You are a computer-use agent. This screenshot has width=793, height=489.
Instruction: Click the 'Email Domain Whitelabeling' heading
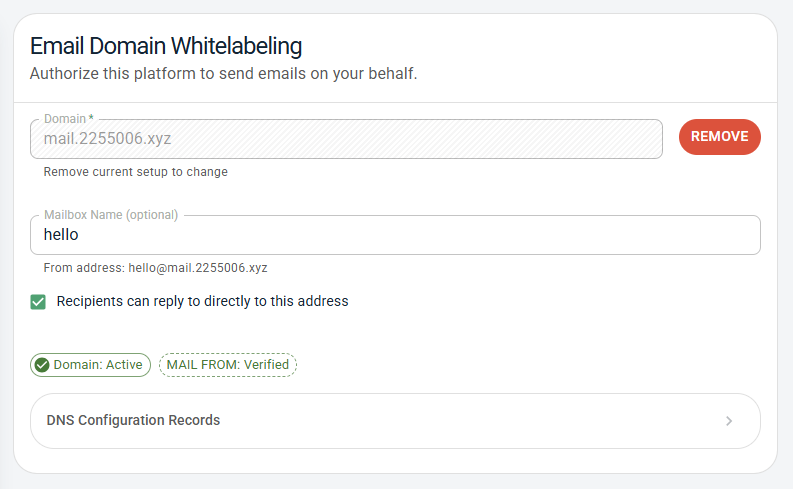(x=166, y=45)
